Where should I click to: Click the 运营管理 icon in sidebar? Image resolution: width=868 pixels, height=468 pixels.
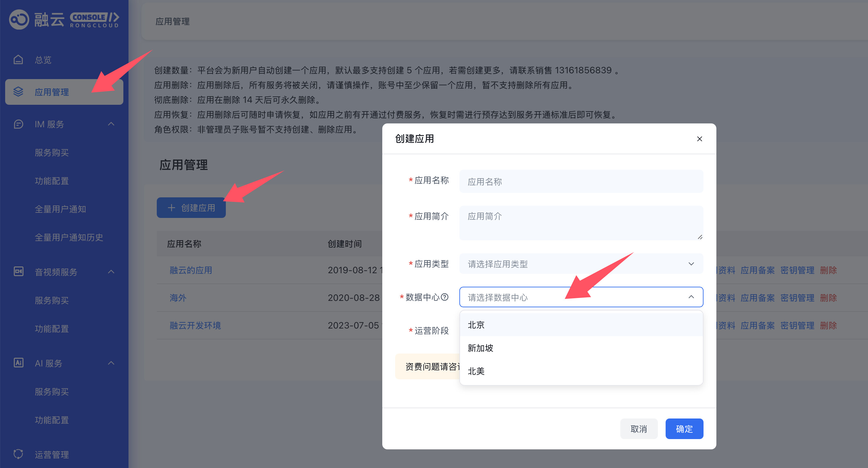coord(18,454)
